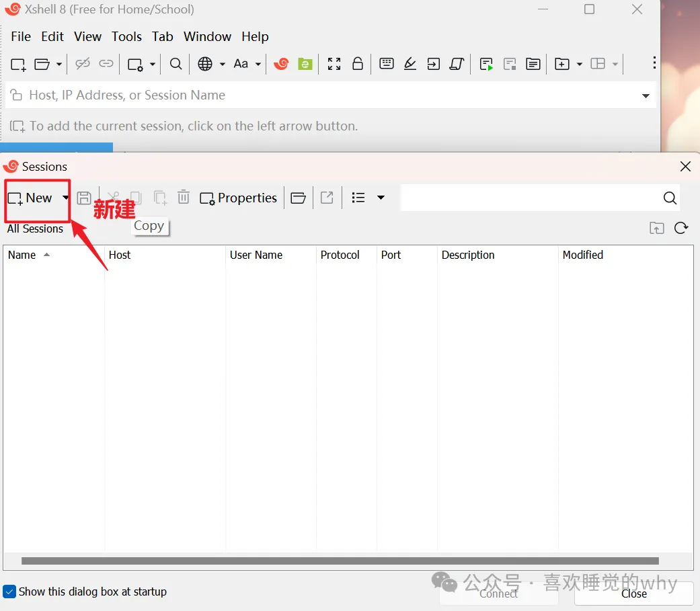Sort sessions by Description column header
Viewport: 700px width, 611px height.
(x=498, y=255)
